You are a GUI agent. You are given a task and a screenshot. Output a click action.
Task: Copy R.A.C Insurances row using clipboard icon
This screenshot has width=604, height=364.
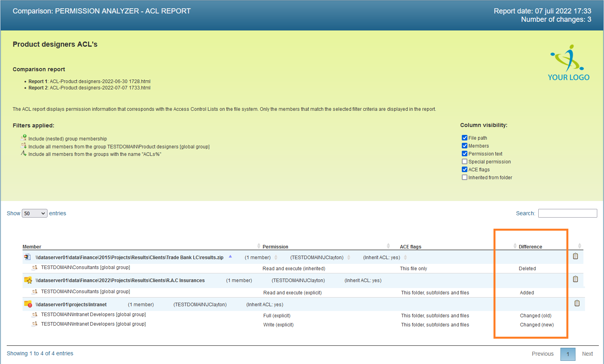(x=575, y=279)
